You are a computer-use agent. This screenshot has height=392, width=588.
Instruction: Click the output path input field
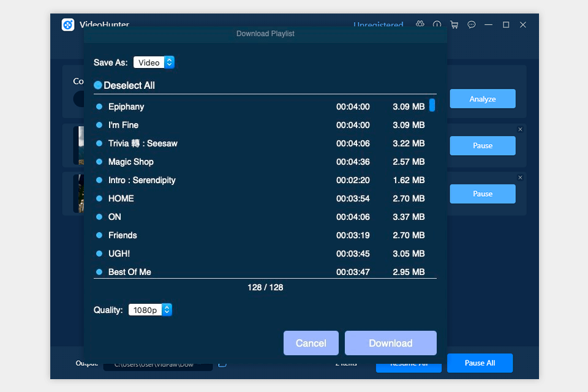tap(158, 363)
